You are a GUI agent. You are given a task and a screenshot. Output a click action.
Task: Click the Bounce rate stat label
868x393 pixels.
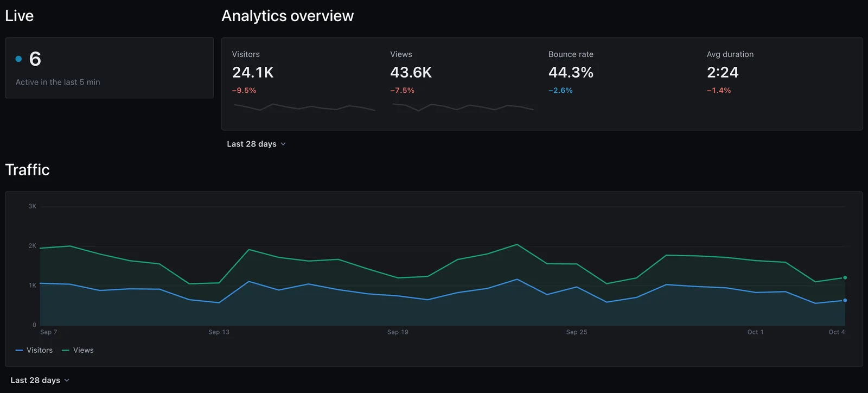pyautogui.click(x=571, y=54)
